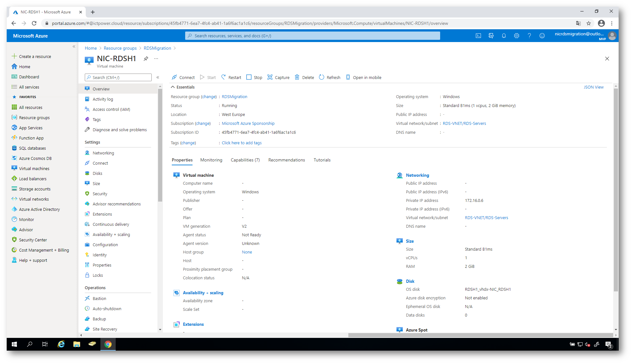The width and height of the screenshot is (632, 364).
Task: Open File Explorer from the taskbar
Action: pos(76,344)
